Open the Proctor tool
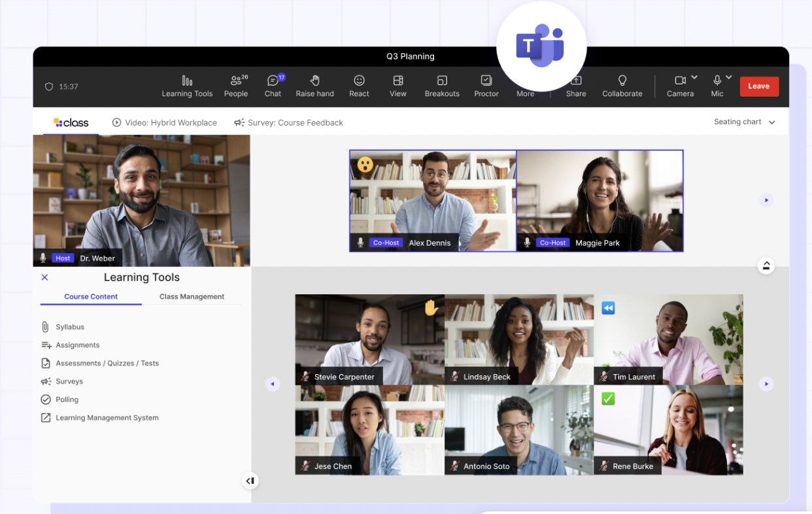The height and width of the screenshot is (514, 812). point(486,86)
